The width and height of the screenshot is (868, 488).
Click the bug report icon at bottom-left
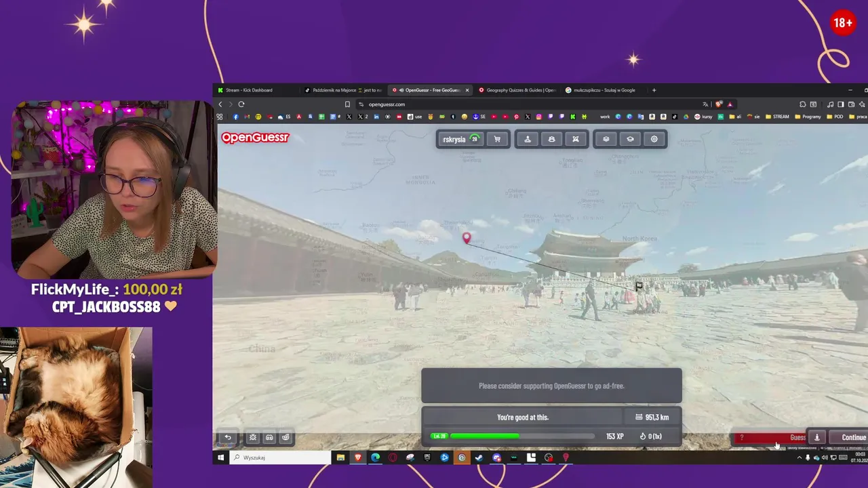tap(253, 437)
